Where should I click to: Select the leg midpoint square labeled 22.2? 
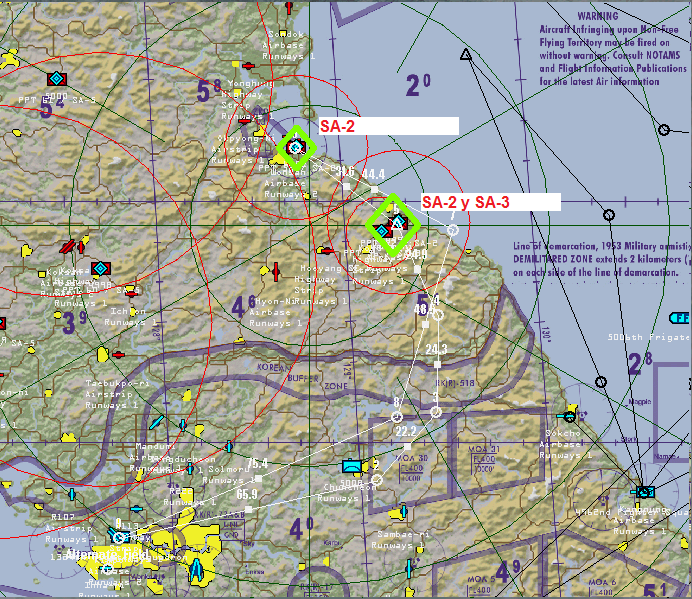point(408,447)
